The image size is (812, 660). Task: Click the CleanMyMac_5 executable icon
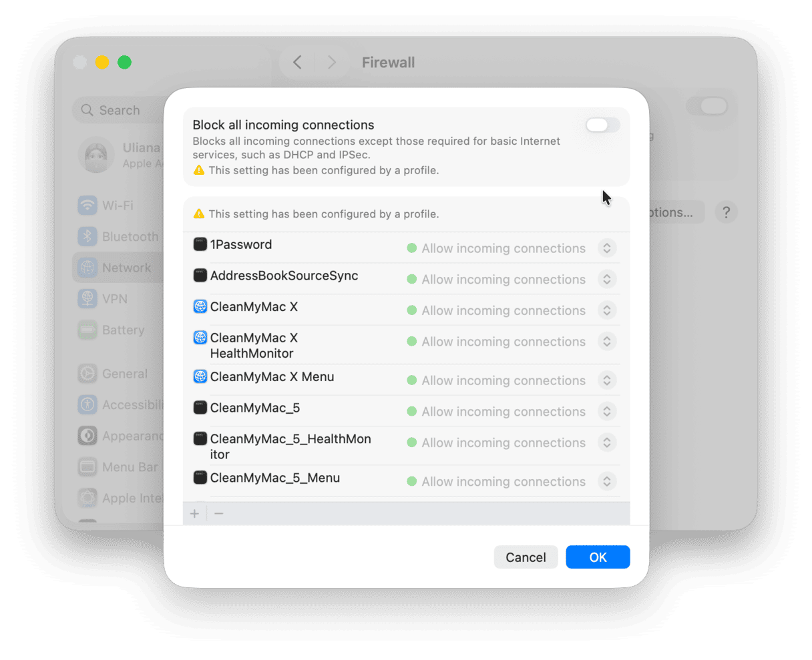(x=200, y=408)
